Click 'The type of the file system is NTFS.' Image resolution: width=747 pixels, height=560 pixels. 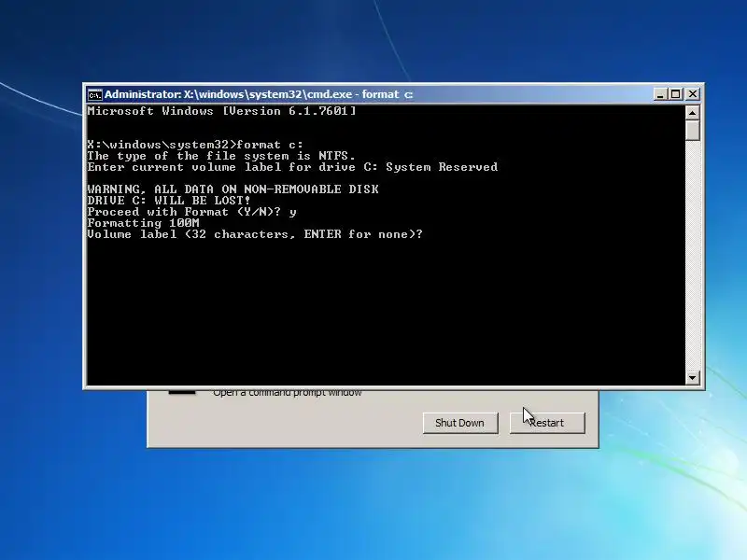click(221, 156)
